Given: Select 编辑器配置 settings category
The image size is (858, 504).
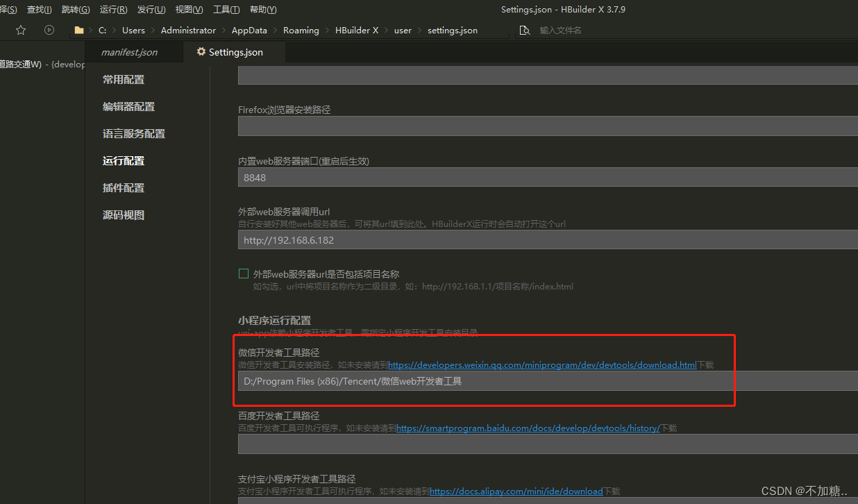Looking at the screenshot, I should pos(128,107).
